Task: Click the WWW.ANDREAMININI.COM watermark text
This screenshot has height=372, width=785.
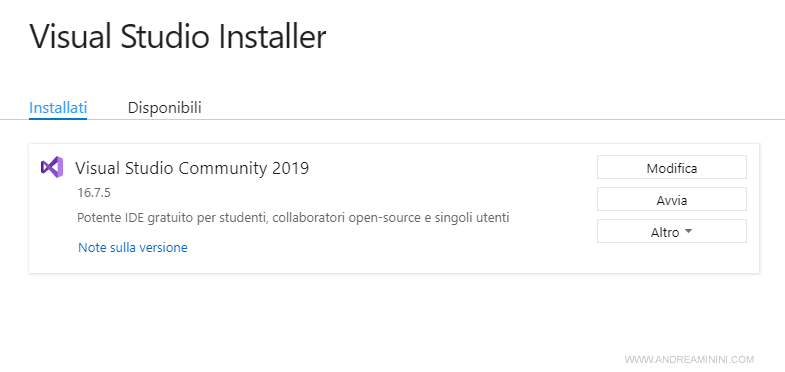Action: (689, 359)
